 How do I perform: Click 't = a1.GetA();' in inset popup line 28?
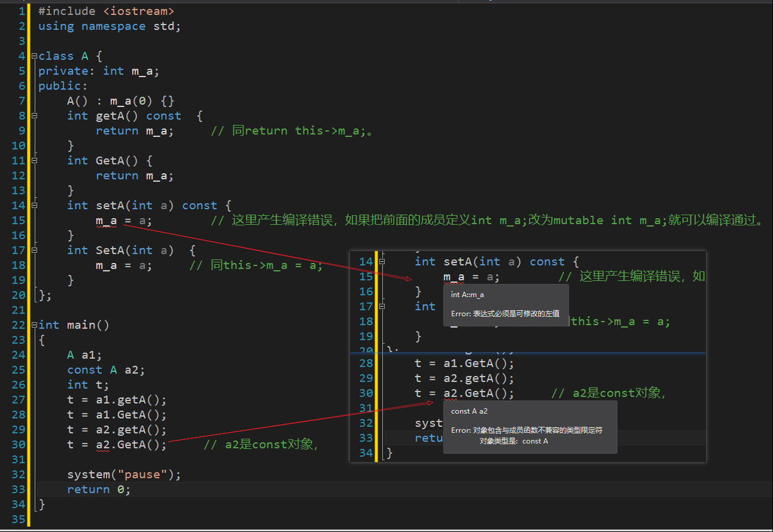(465, 363)
